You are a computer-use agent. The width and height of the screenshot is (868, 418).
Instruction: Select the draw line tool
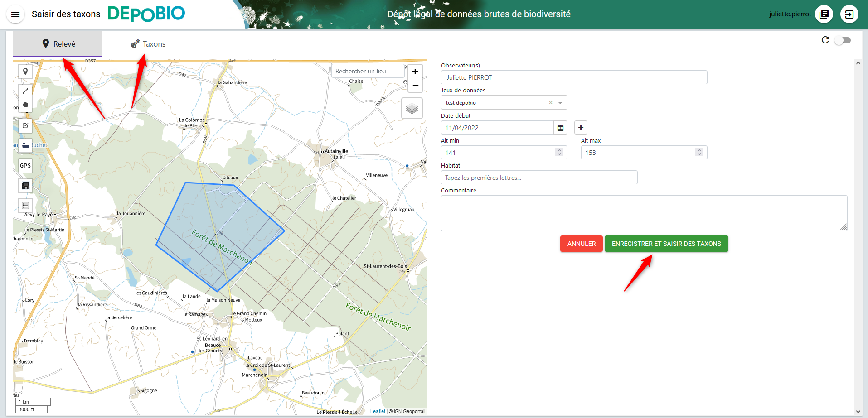pyautogui.click(x=25, y=91)
